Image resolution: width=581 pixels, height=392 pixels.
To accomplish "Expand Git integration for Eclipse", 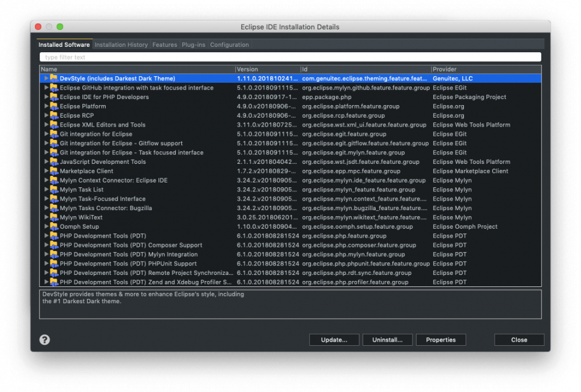I will coord(47,134).
